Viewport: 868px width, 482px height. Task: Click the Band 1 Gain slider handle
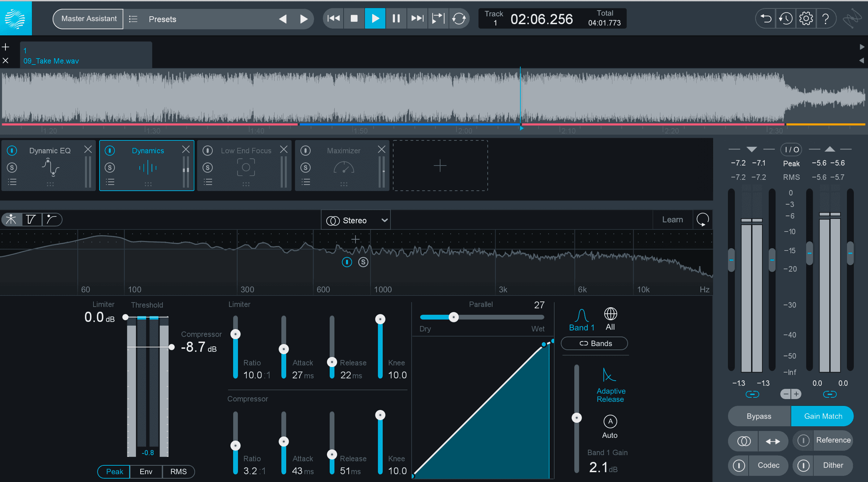[576, 418]
